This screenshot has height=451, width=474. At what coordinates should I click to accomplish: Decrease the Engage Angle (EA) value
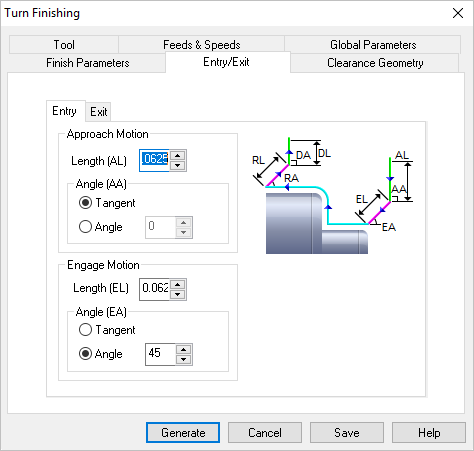184,359
